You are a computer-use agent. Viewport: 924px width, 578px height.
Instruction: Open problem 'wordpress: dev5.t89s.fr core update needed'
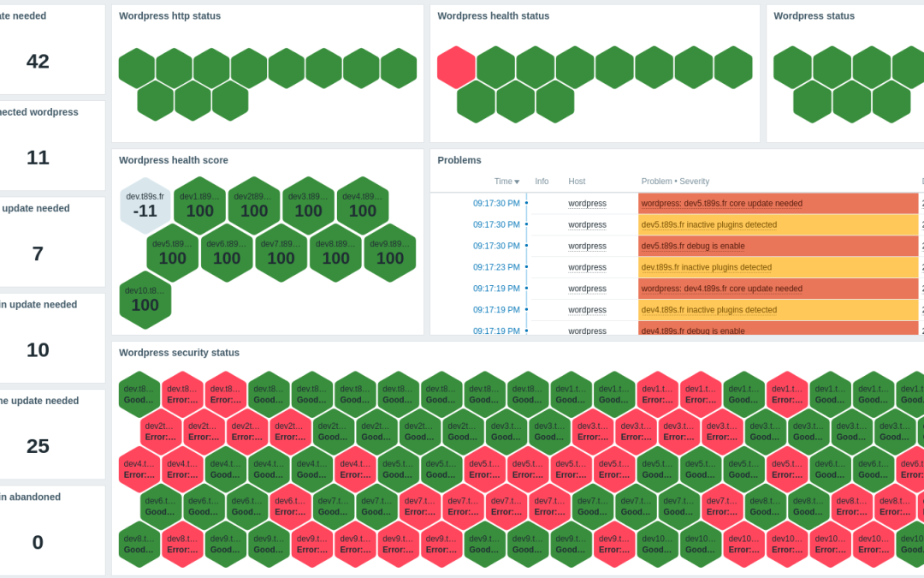point(722,204)
